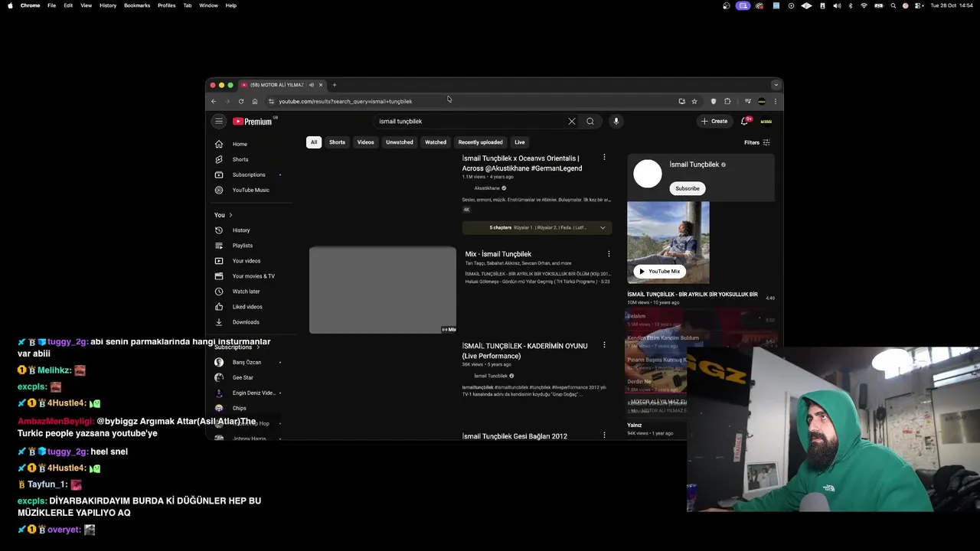Open the Bookmarks menu
Viewport: 980px width, 551px height.
(137, 5)
